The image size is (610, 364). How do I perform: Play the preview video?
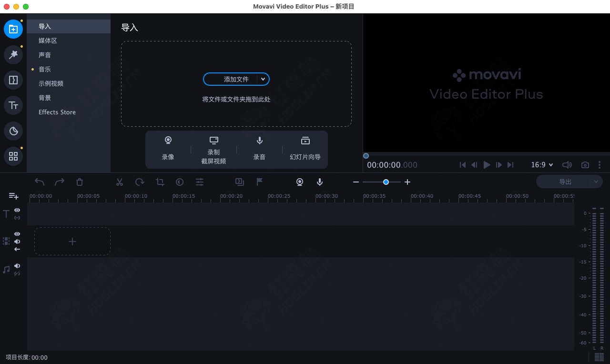[x=487, y=165]
